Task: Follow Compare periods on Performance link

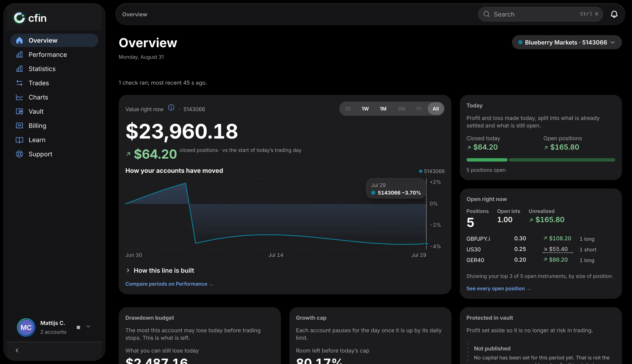Action: click(169, 284)
